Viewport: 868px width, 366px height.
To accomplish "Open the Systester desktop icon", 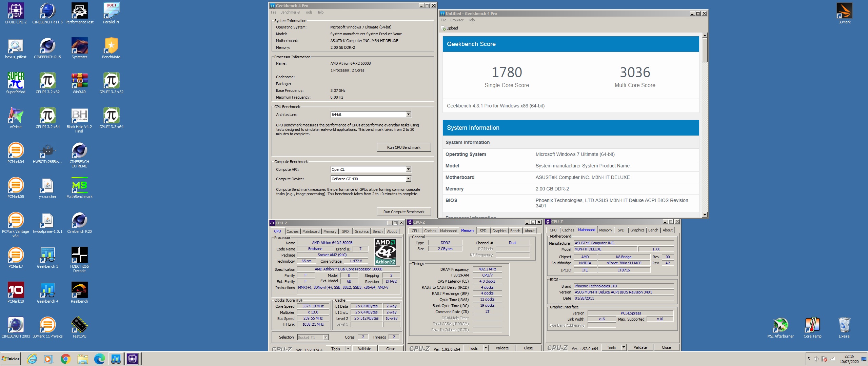I will click(x=79, y=48).
